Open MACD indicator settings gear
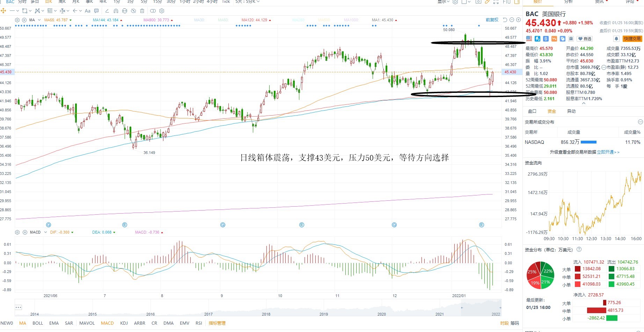This screenshot has height=332, width=644. pyautogui.click(x=17, y=232)
